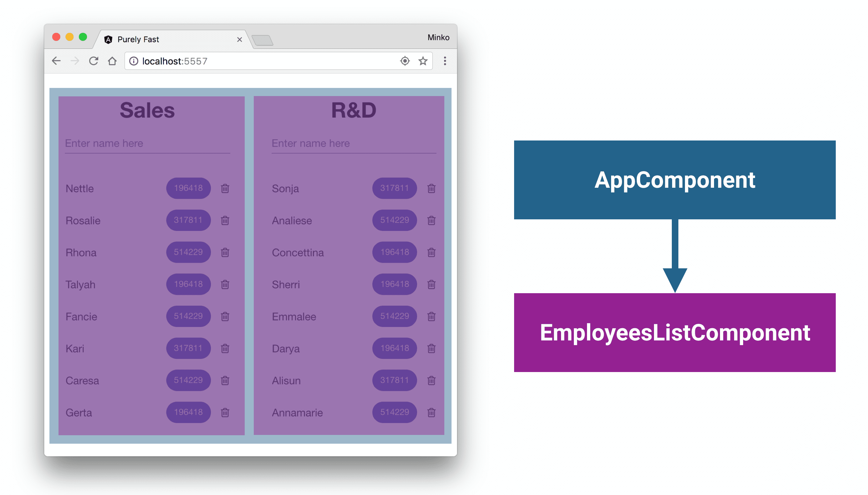This screenshot has height=495, width=868.
Task: Click badge 514229 for Fancie in Sales
Action: (187, 317)
